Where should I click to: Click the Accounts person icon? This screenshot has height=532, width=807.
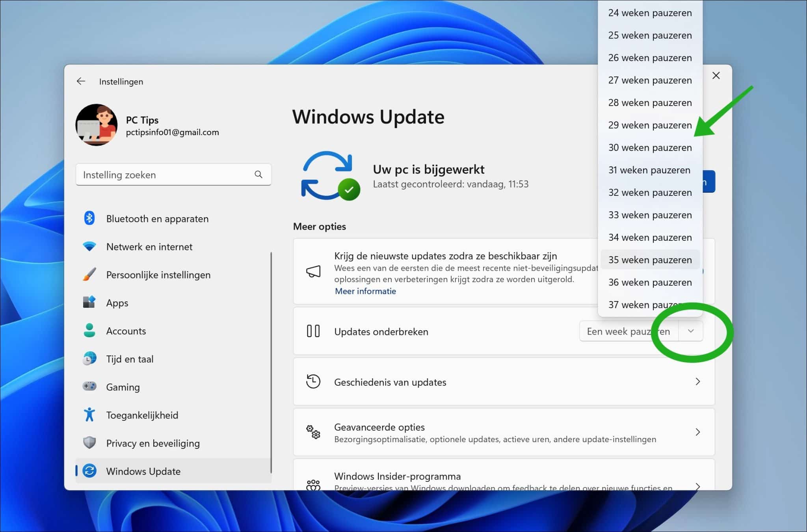[x=90, y=331]
